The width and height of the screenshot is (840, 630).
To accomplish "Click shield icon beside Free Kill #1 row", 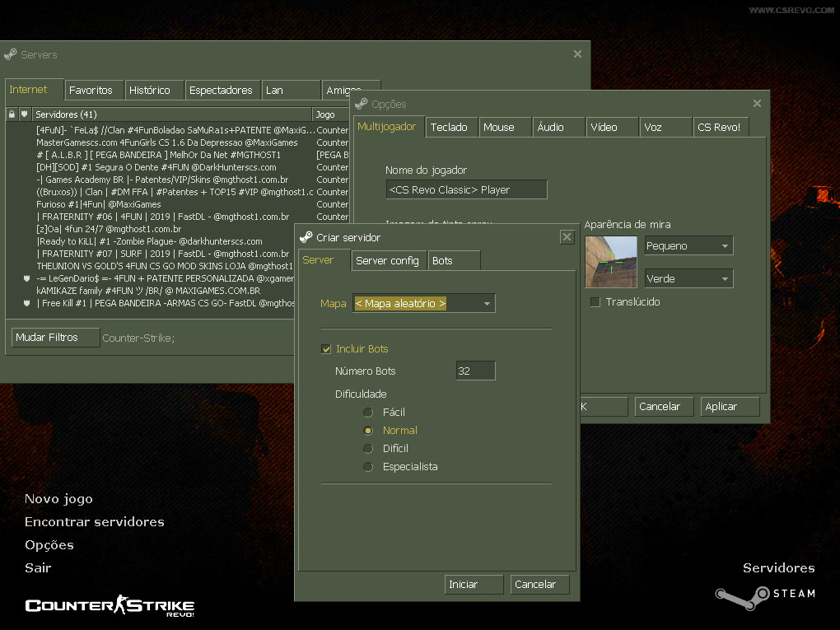I will click(26, 303).
